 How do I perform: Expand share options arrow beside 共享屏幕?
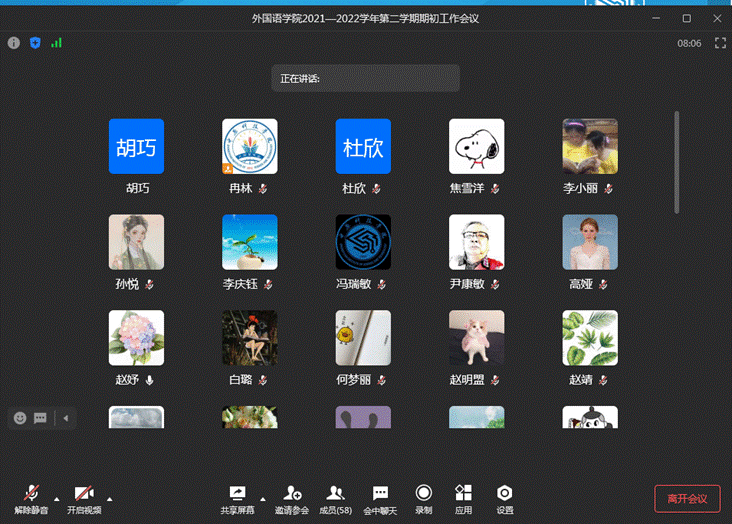tap(263, 498)
